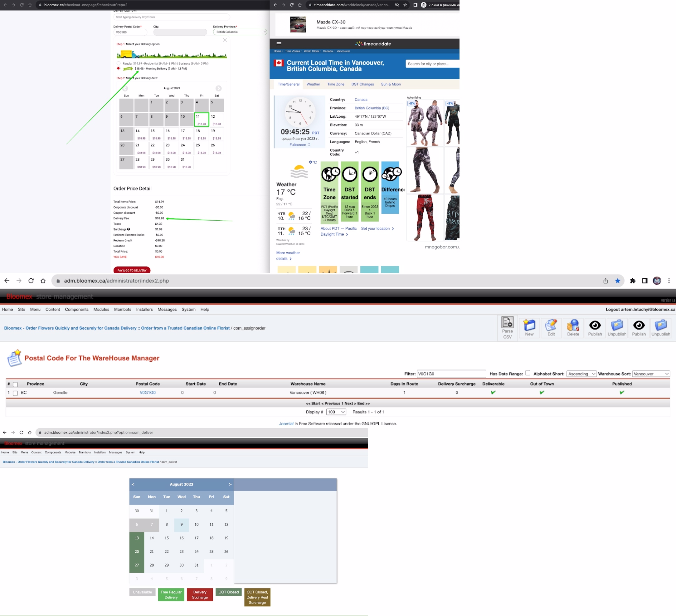Open the Alphabet Short Ascending dropdown
676x616 pixels.
click(x=581, y=374)
